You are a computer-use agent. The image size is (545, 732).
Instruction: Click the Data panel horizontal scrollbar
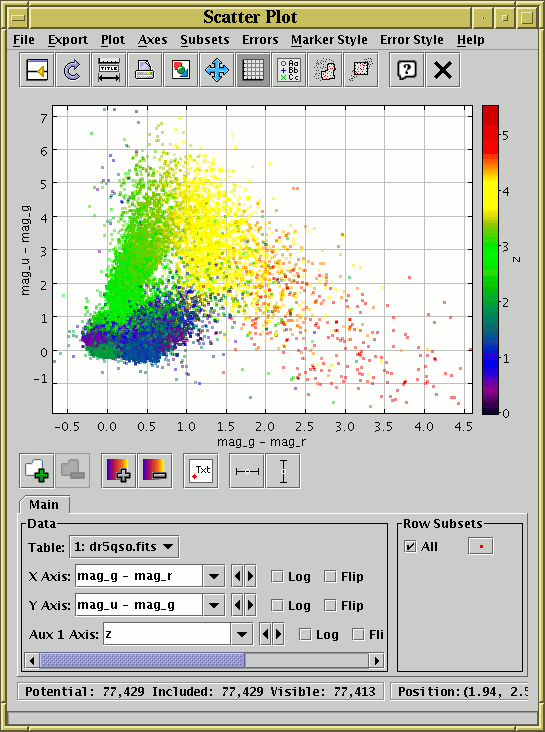click(x=204, y=661)
